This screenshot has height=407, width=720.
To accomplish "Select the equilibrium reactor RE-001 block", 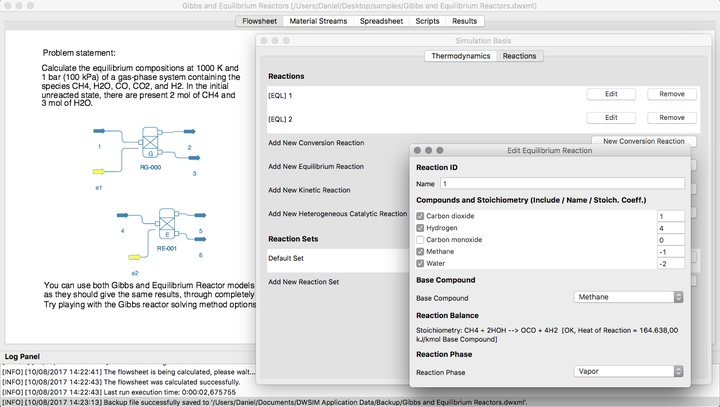I will click(167, 224).
